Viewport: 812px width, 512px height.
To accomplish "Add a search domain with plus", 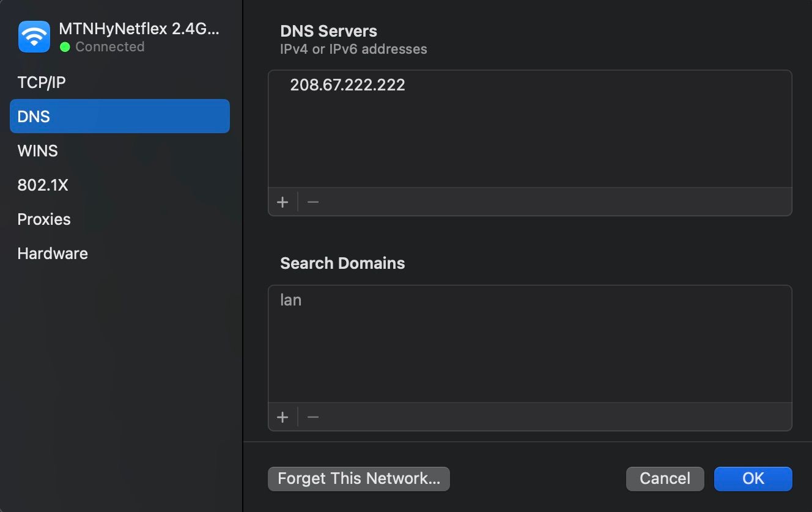I will pyautogui.click(x=282, y=417).
